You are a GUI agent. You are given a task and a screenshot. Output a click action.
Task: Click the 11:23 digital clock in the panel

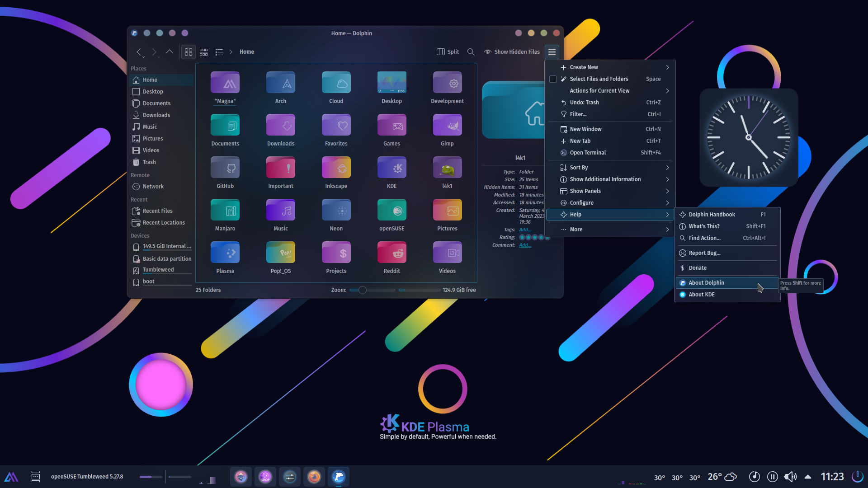click(832, 477)
